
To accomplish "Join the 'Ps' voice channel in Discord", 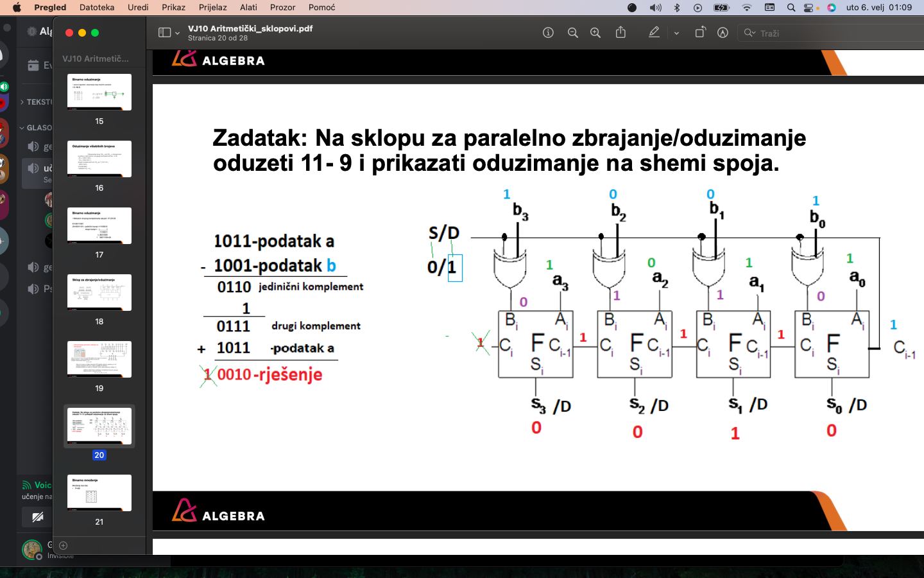I will [x=38, y=289].
